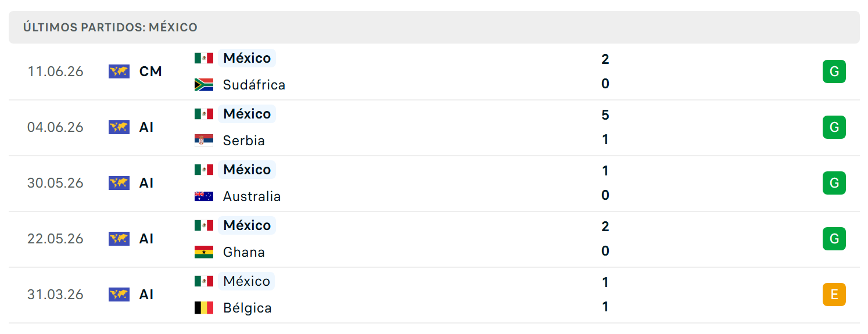Click the world map icon beside CM

(x=119, y=71)
